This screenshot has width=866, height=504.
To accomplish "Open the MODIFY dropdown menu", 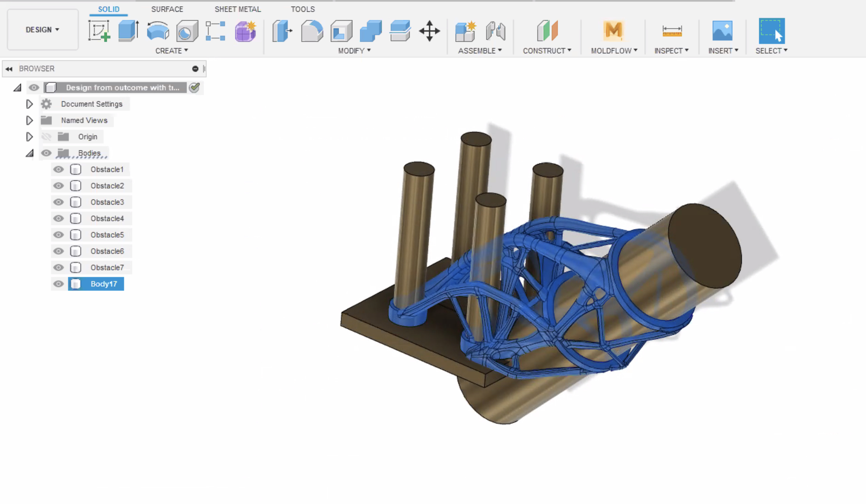I will (354, 51).
